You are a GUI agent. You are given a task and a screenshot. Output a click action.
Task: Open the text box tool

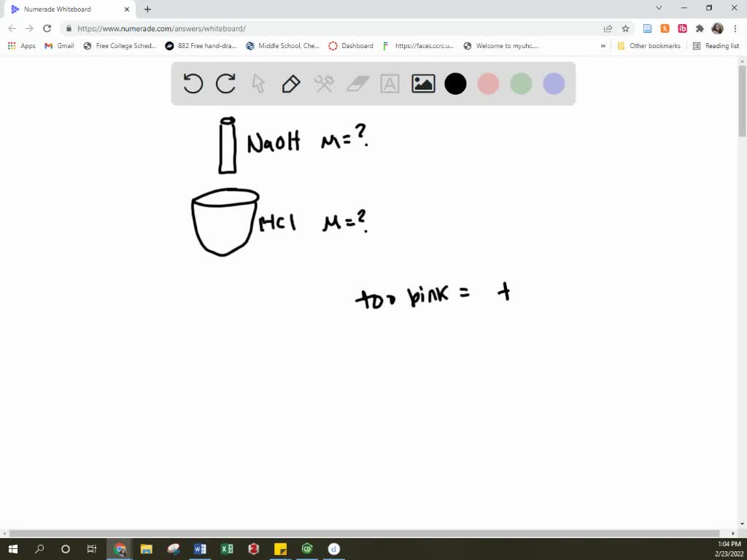pos(390,83)
